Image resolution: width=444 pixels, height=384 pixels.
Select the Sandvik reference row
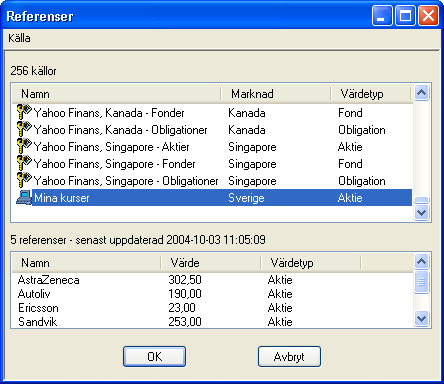point(212,322)
